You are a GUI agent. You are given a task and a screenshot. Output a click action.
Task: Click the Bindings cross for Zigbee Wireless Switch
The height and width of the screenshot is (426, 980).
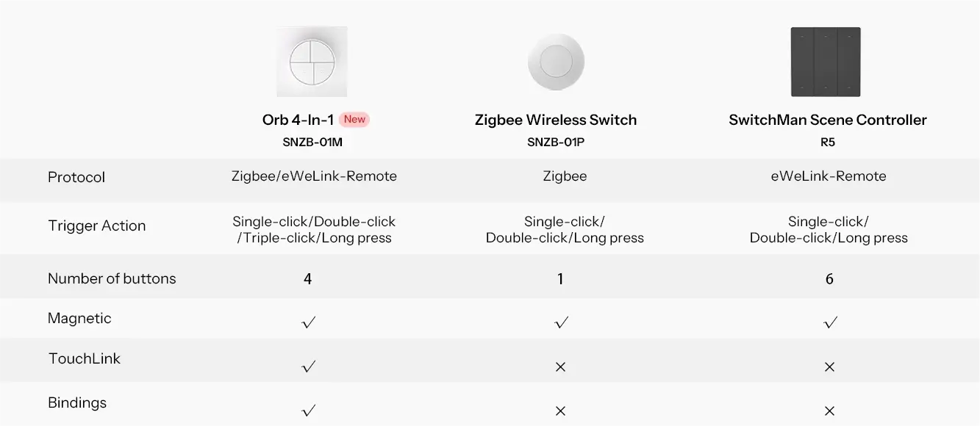pos(560,411)
